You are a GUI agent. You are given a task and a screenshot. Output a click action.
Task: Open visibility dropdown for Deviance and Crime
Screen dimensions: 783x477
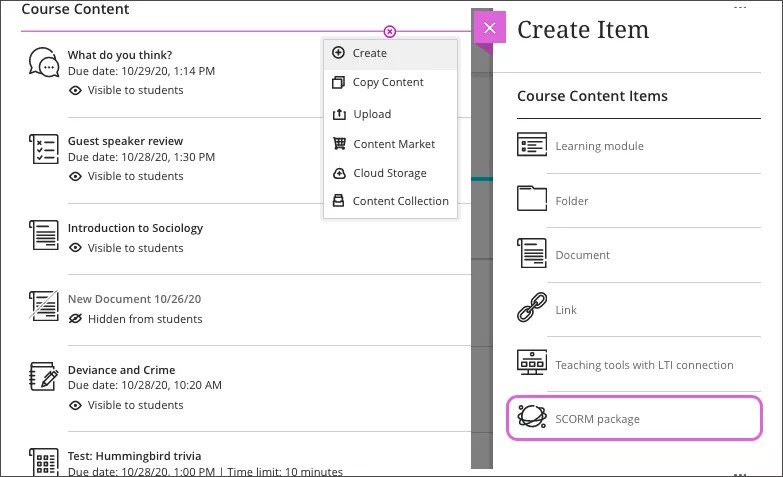[126, 405]
